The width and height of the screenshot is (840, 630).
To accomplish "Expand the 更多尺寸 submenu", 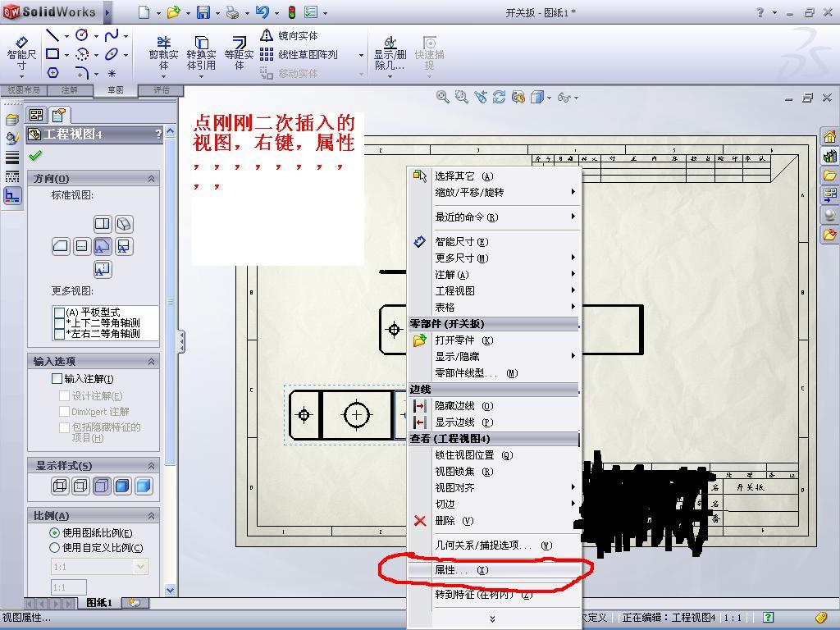I will coord(494,258).
